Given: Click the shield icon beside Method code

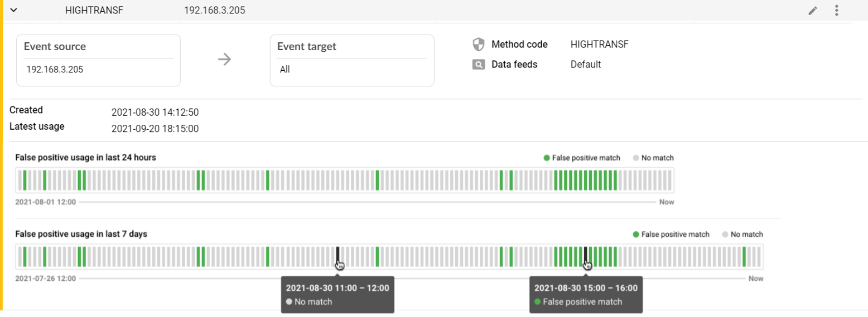Looking at the screenshot, I should 478,44.
